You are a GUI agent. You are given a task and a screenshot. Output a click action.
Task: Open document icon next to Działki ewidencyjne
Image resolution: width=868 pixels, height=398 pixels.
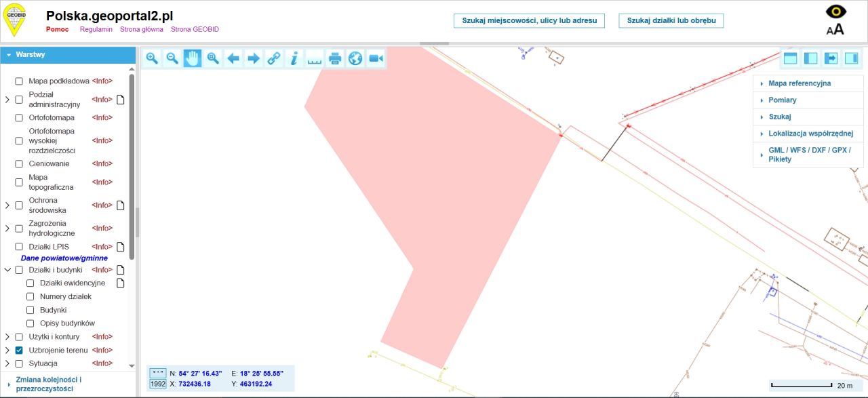(x=121, y=283)
